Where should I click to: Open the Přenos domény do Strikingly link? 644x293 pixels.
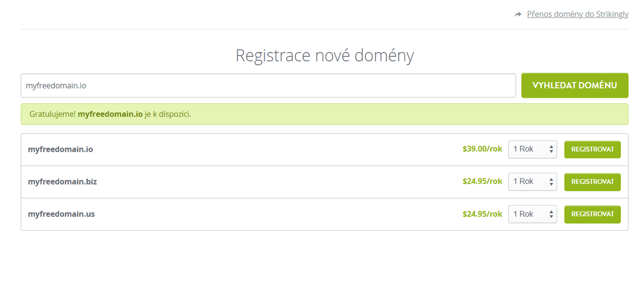coord(577,14)
